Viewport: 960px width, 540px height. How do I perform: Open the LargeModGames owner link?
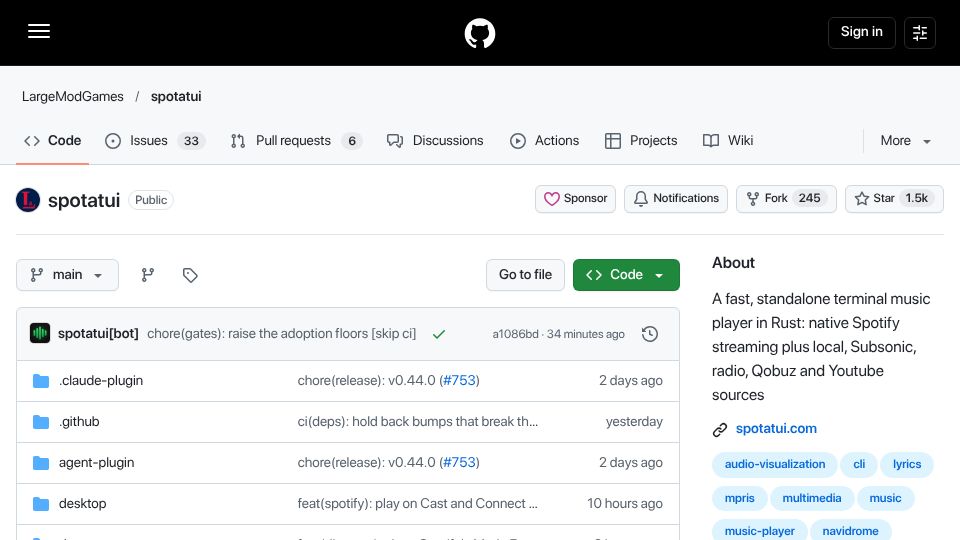(x=73, y=97)
